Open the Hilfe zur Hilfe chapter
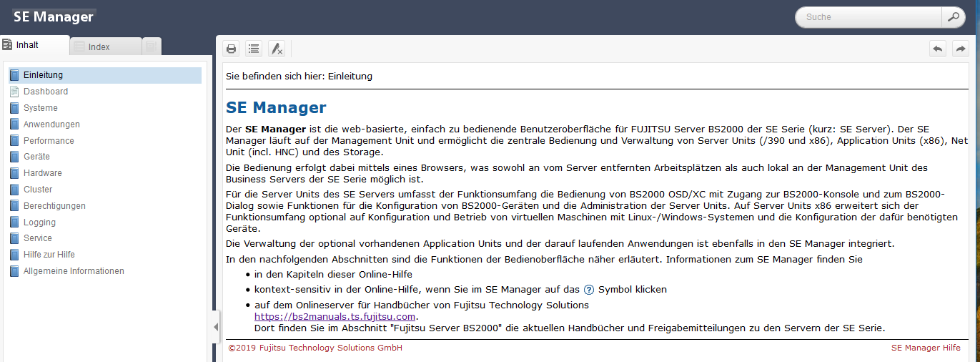 [49, 255]
